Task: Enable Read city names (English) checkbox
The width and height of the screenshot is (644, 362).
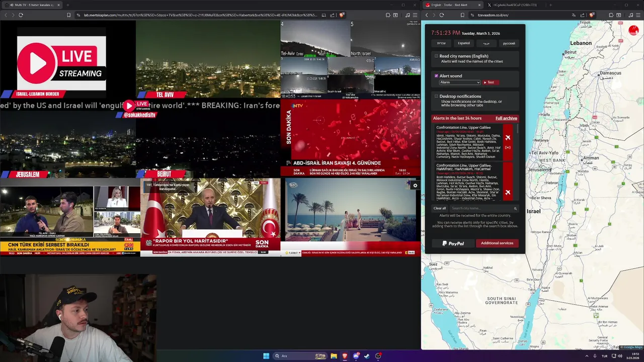Action: pyautogui.click(x=436, y=56)
